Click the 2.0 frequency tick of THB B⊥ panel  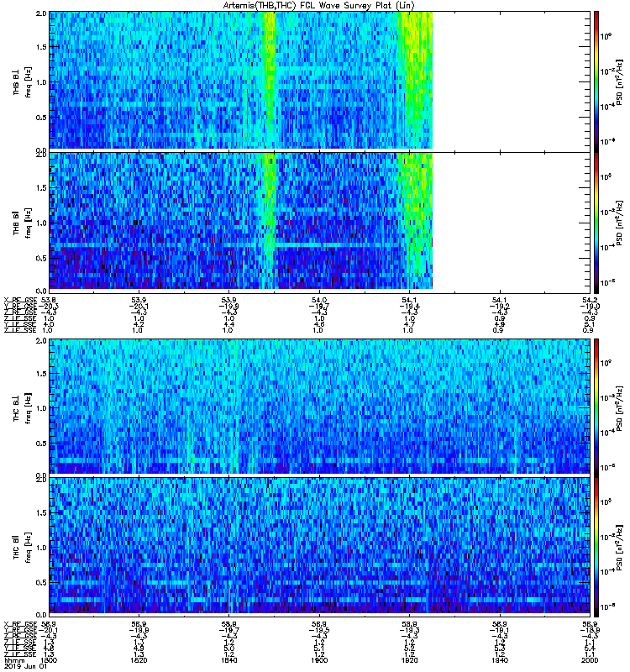[41, 13]
